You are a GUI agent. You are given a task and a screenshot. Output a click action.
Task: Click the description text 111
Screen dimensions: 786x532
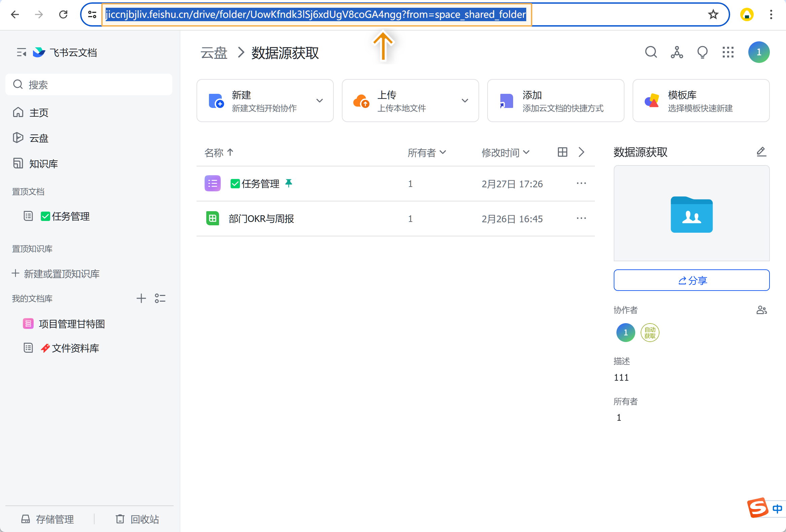pyautogui.click(x=621, y=377)
